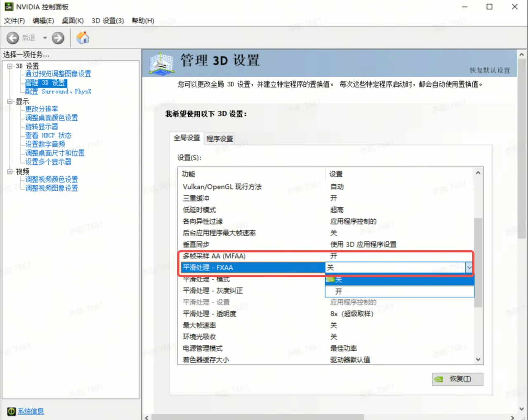Screen dimensions: 528x420
Task: Open the 编辑(E) menu
Action: [43, 21]
